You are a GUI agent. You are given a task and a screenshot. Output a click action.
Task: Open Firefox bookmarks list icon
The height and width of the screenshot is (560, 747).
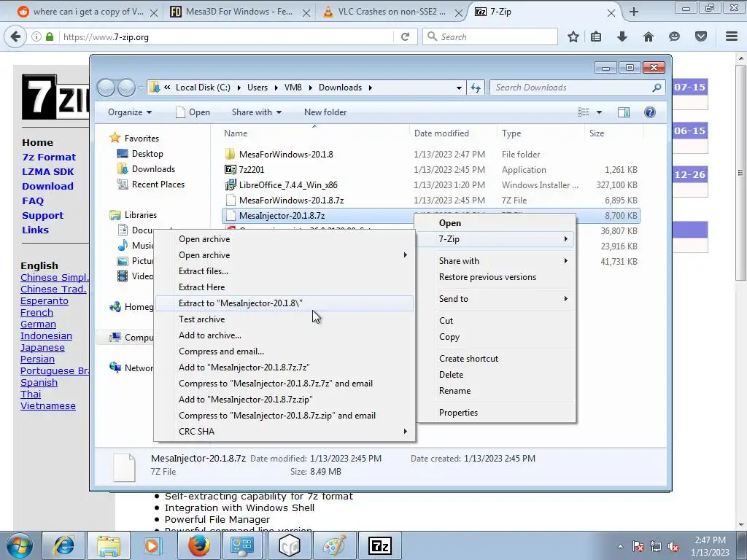click(596, 36)
